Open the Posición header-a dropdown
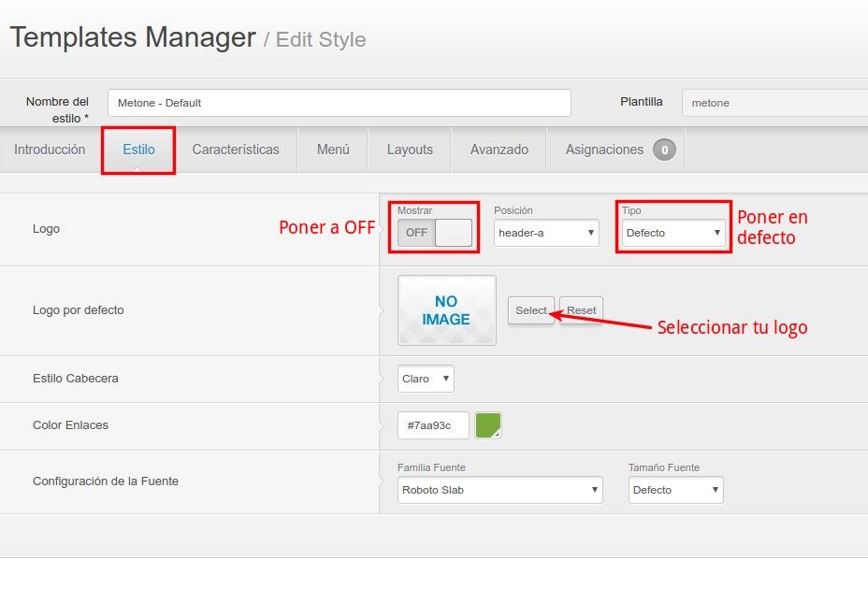 [546, 233]
